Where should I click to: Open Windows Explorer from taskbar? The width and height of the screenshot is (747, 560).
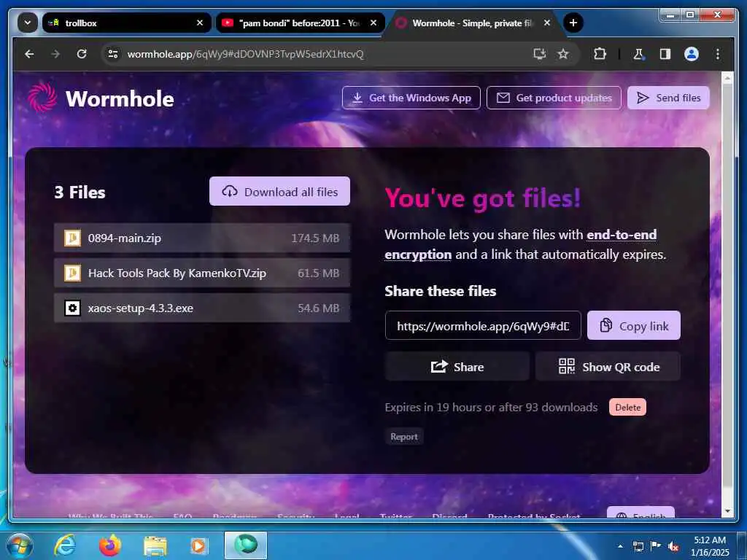coord(155,545)
